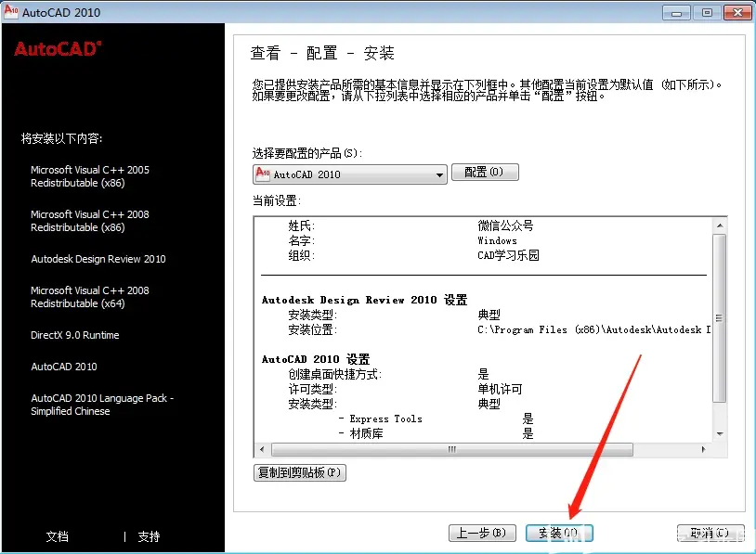756x554 pixels.
Task: Click the 材质库 row
Action: (436, 434)
